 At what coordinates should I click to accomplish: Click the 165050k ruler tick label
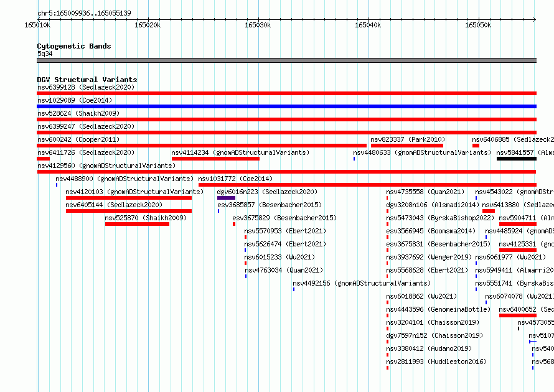478,25
